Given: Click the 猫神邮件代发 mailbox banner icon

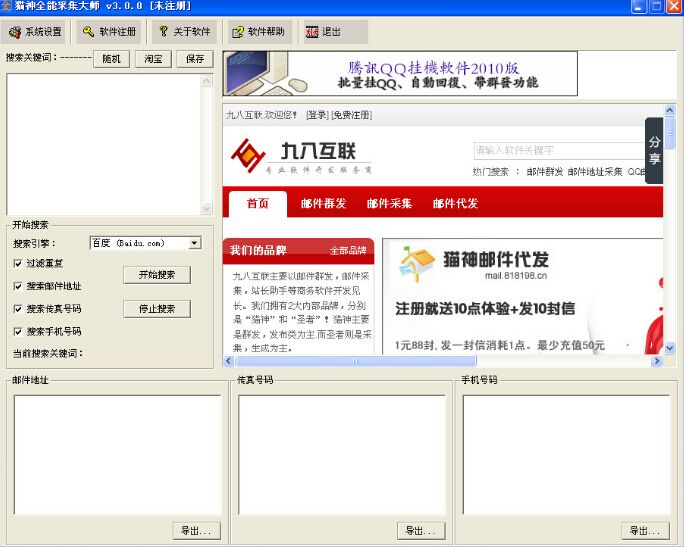Looking at the screenshot, I should (x=415, y=264).
